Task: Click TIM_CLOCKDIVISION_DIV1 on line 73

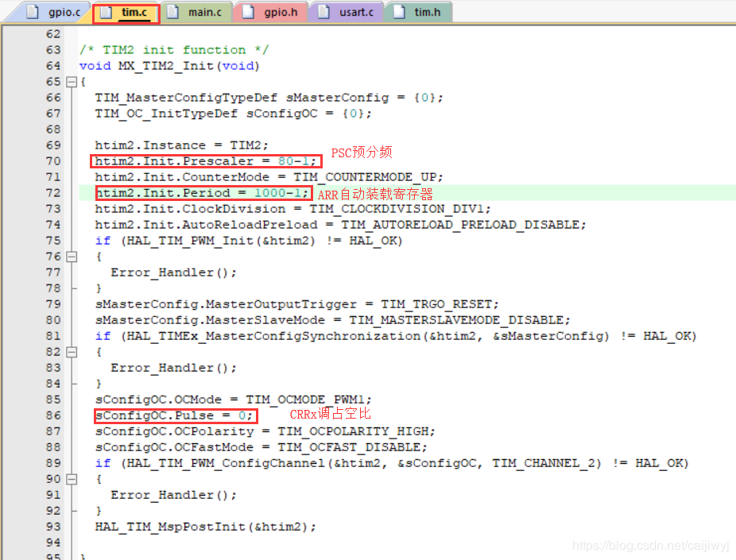Action: pyautogui.click(x=397, y=209)
